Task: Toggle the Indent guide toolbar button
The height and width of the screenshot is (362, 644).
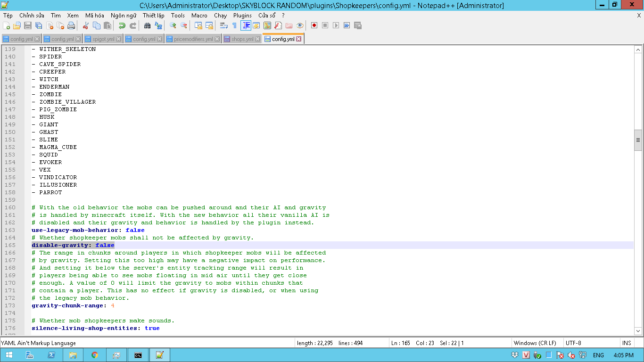Action: pos(246,25)
